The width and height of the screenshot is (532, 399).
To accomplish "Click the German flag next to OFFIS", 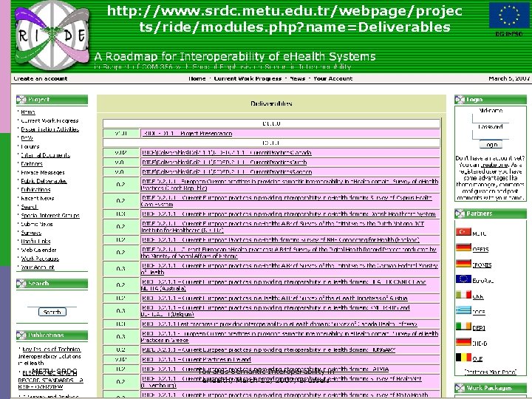I will [463, 248].
